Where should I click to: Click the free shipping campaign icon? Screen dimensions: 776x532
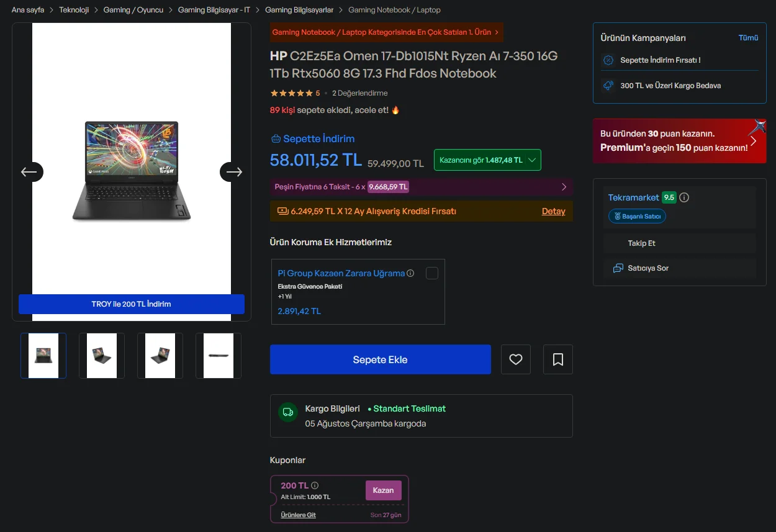pyautogui.click(x=608, y=86)
